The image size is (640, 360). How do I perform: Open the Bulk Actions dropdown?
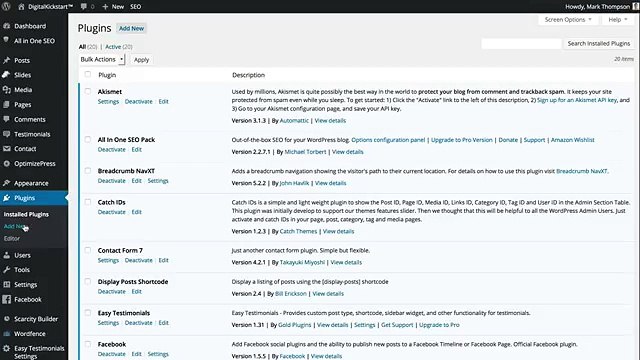(102, 60)
